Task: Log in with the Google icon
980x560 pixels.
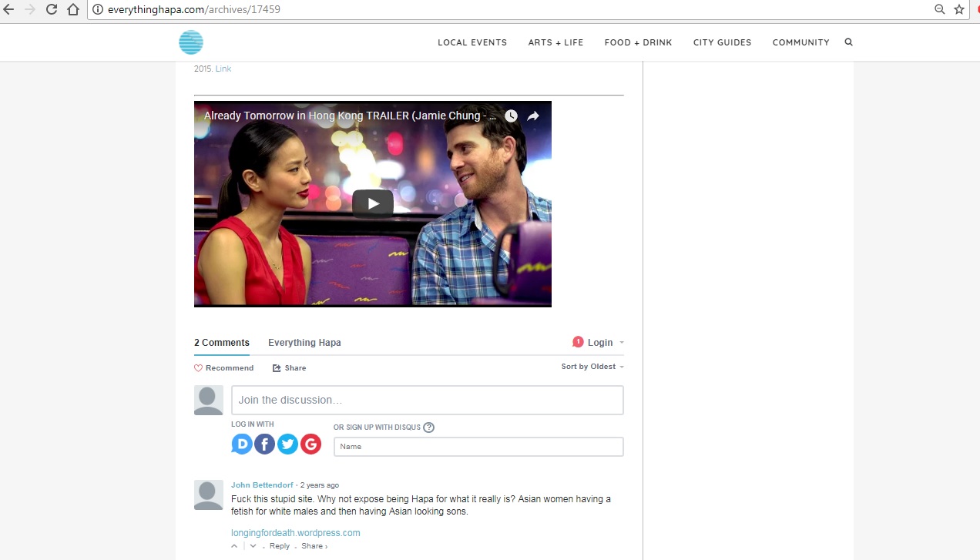Action: click(310, 444)
